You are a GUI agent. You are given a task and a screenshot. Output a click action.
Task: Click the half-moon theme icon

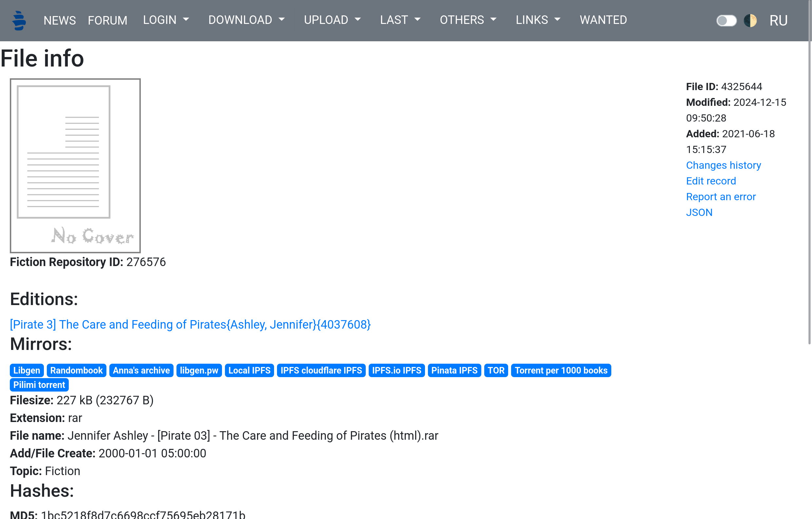[750, 21]
